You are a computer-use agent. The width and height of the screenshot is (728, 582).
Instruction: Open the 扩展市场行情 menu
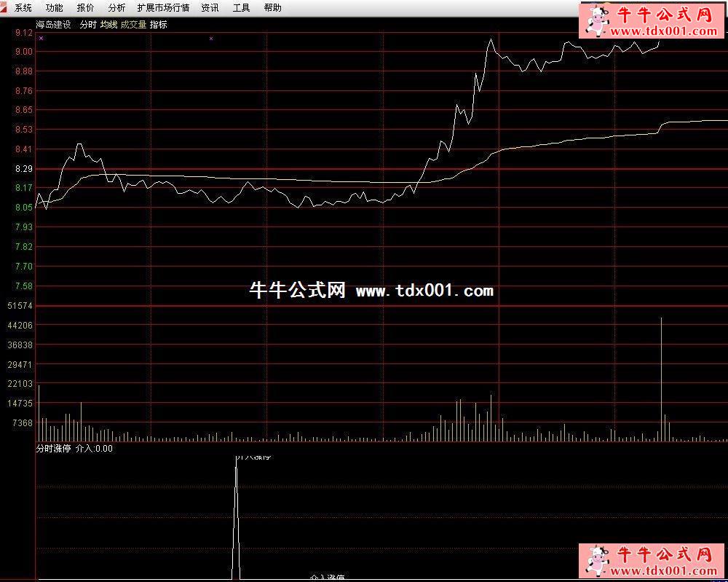[x=163, y=8]
